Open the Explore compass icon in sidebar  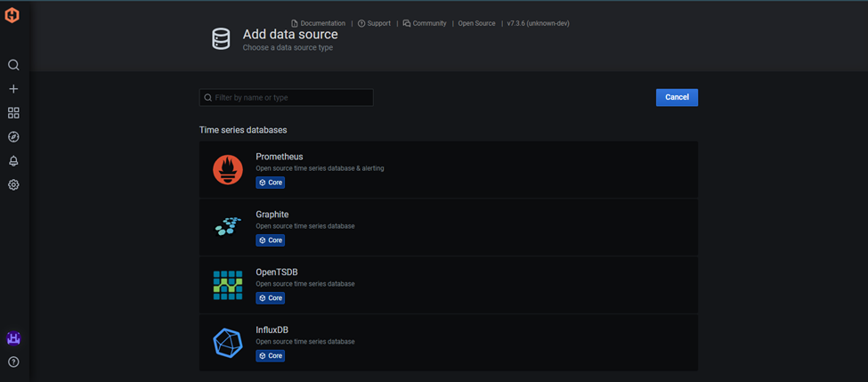tap(14, 137)
